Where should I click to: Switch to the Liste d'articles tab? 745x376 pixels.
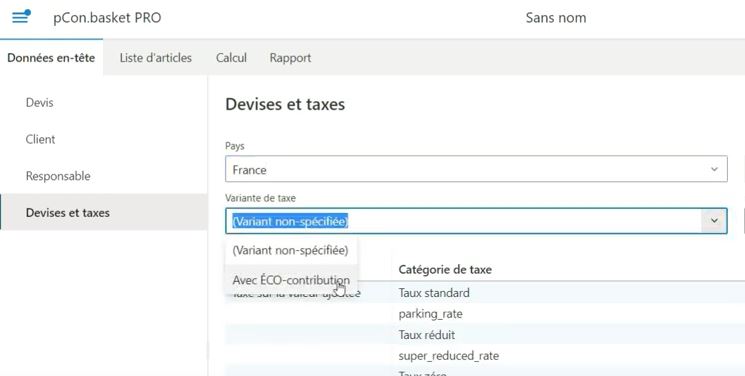click(x=155, y=58)
